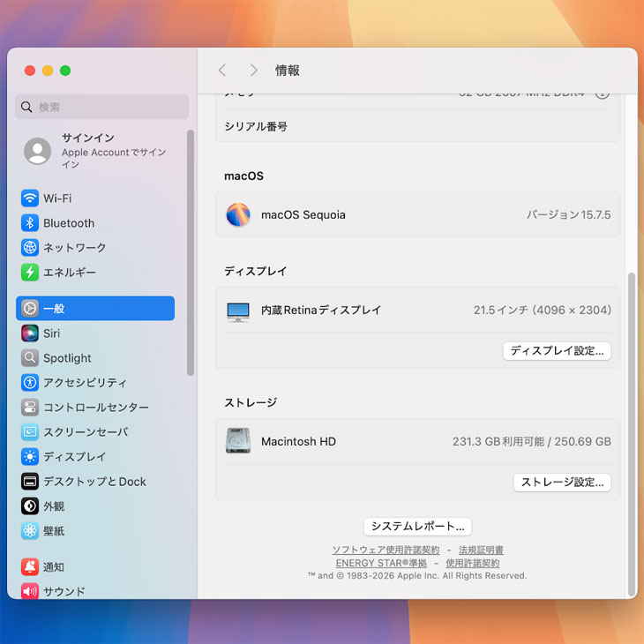The height and width of the screenshot is (644, 644).
Task: Select Bluetooth in the sidebar
Action: pos(68,223)
